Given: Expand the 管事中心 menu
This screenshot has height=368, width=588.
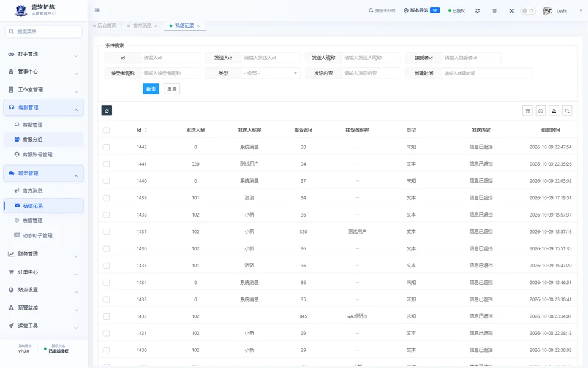Looking at the screenshot, I should 43,71.
